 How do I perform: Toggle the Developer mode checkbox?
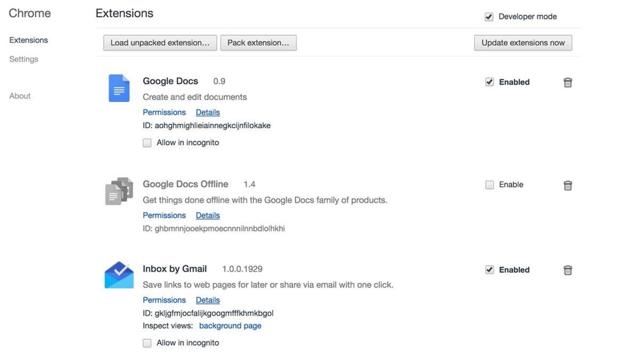(x=489, y=17)
